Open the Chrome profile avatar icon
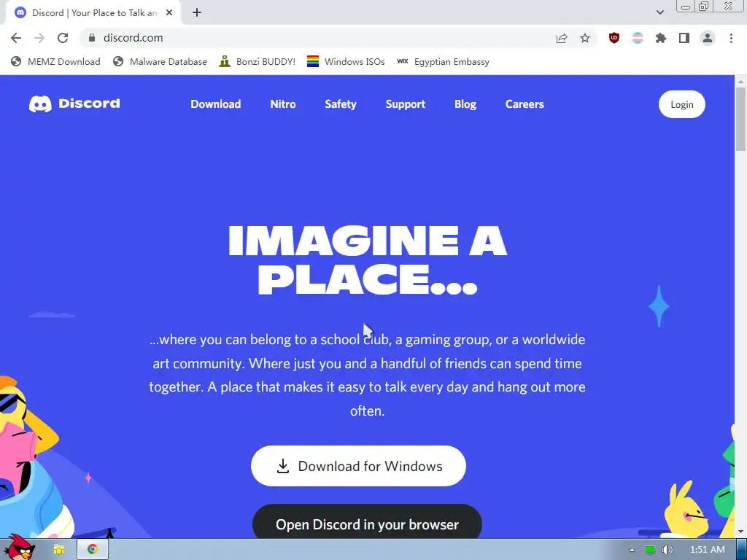The width and height of the screenshot is (747, 560). 707,38
